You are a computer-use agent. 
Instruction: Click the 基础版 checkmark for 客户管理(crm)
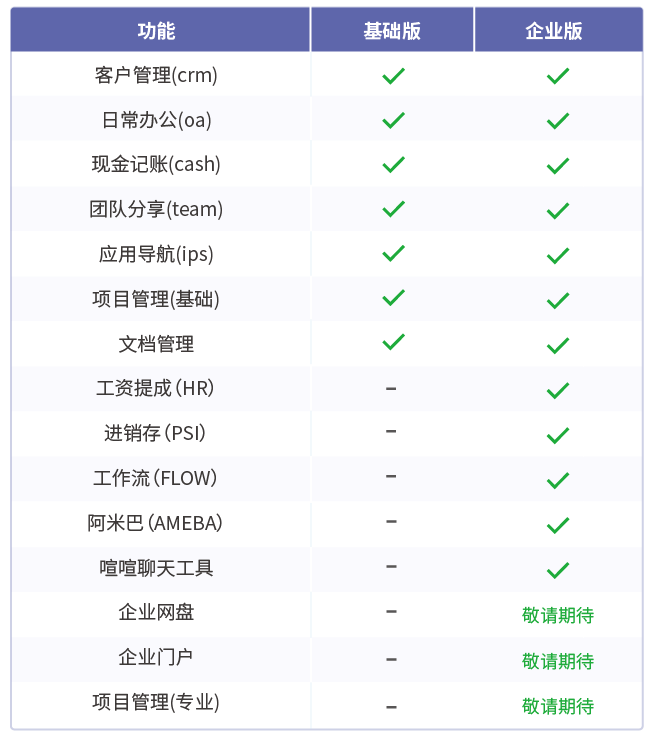pyautogui.click(x=393, y=75)
